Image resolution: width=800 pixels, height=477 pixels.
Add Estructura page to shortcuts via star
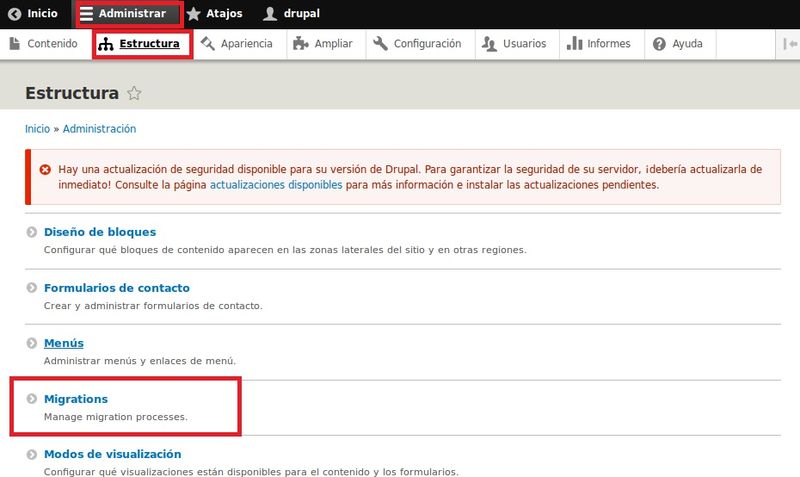(x=134, y=93)
